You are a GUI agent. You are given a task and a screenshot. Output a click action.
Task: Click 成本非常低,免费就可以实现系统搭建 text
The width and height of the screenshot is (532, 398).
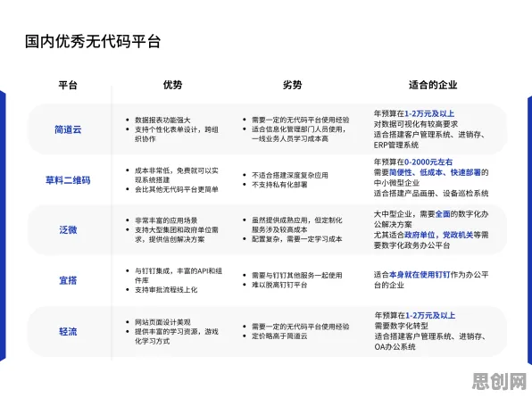coord(177,175)
